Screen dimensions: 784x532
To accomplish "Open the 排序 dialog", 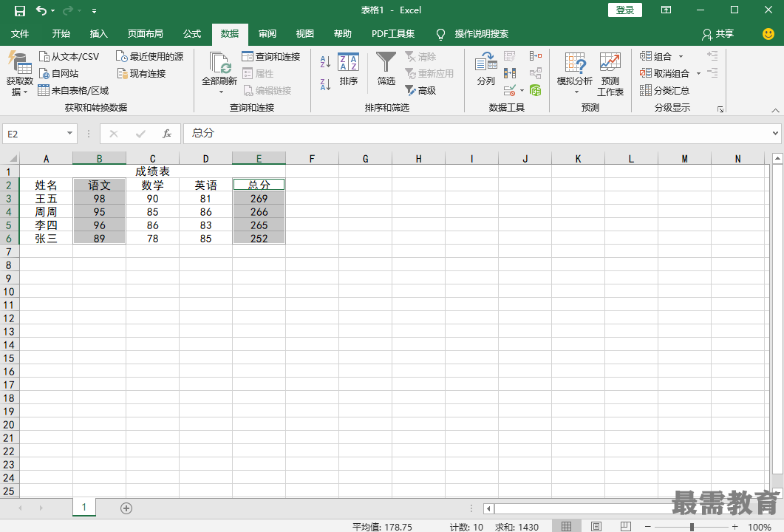I will 349,69.
